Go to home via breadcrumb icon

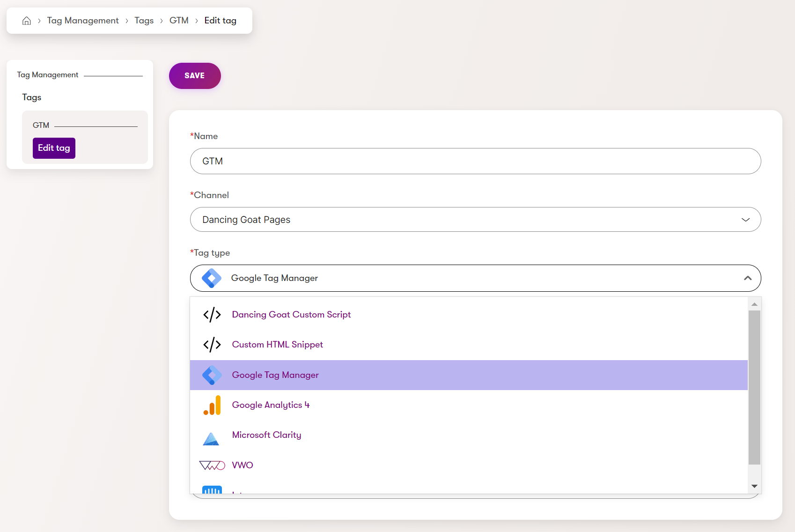point(27,21)
